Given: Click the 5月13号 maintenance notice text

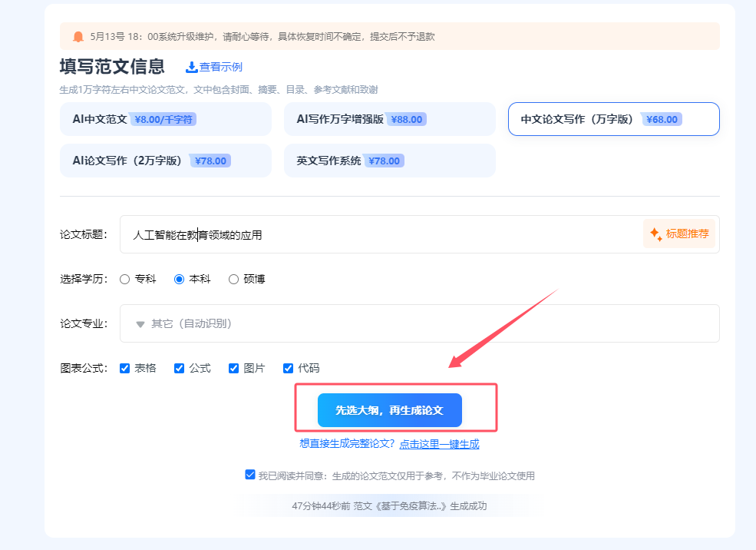Looking at the screenshot, I should point(262,37).
